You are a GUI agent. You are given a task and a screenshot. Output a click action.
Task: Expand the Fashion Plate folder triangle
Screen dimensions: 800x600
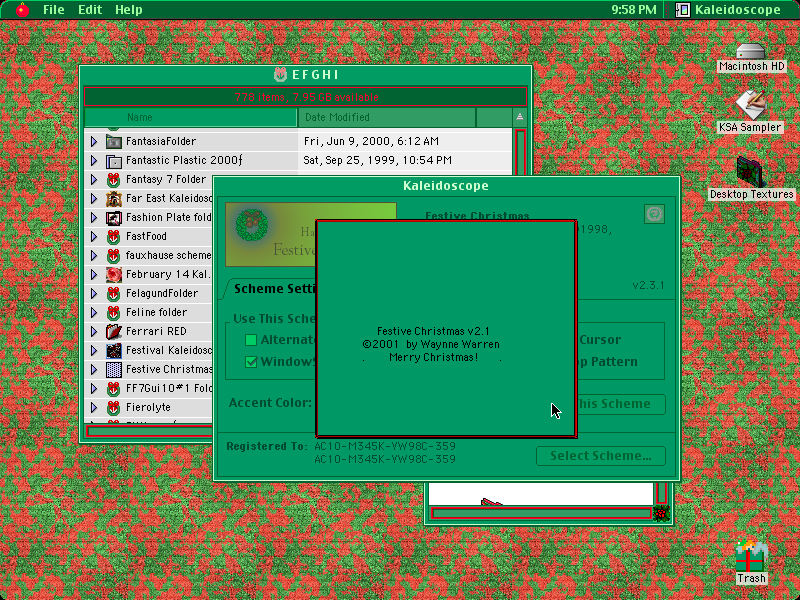pos(94,217)
